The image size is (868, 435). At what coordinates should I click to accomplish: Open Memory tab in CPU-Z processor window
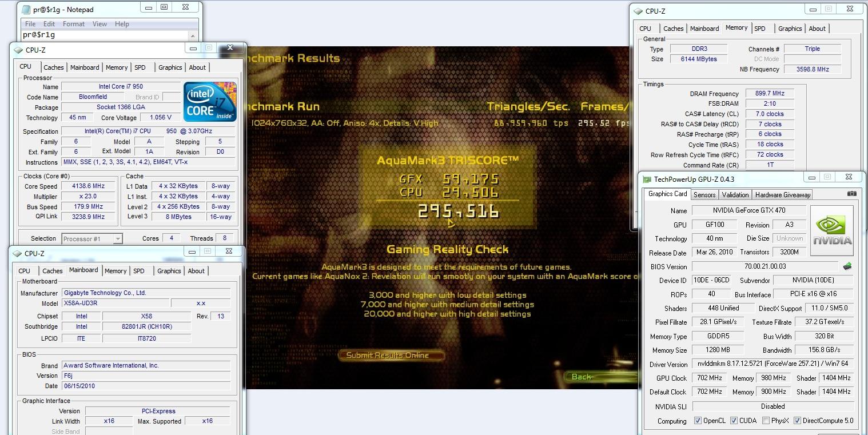pyautogui.click(x=117, y=67)
